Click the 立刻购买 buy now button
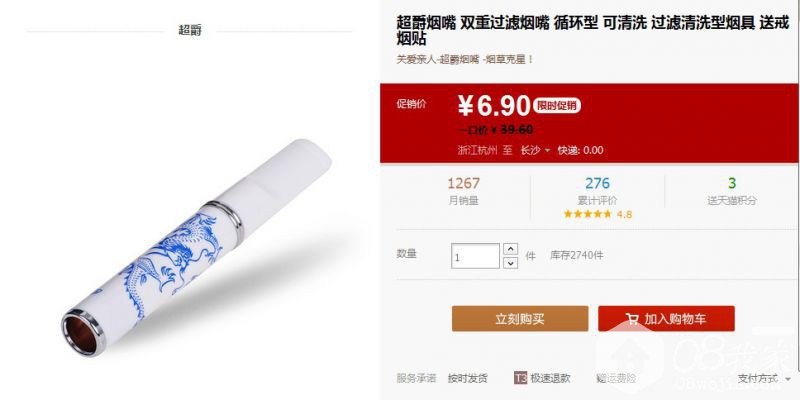Screen dimensions: 800x400 [520, 319]
